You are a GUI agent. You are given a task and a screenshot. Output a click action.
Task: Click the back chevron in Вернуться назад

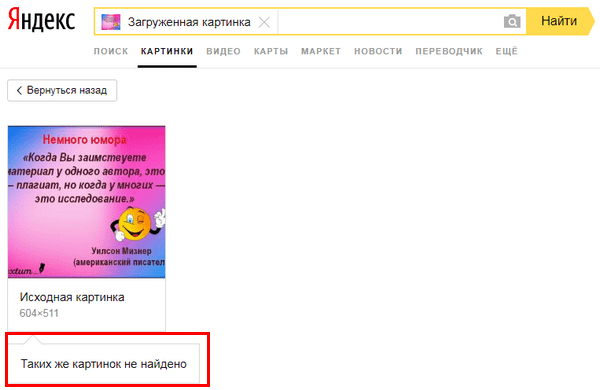19,90
